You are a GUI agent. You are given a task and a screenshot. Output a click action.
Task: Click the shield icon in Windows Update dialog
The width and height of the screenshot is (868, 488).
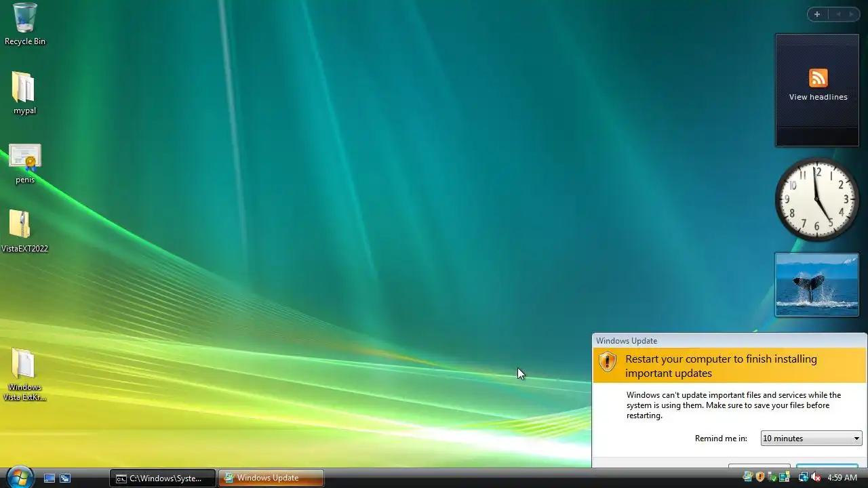coord(608,362)
